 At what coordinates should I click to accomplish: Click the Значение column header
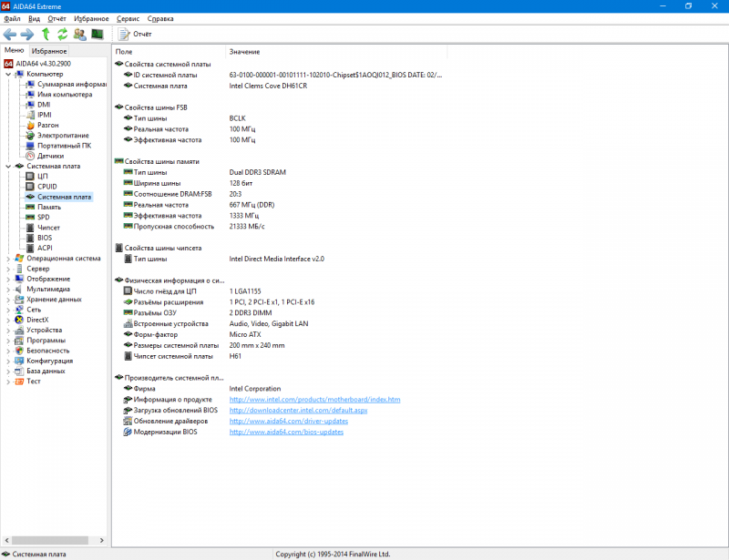244,52
